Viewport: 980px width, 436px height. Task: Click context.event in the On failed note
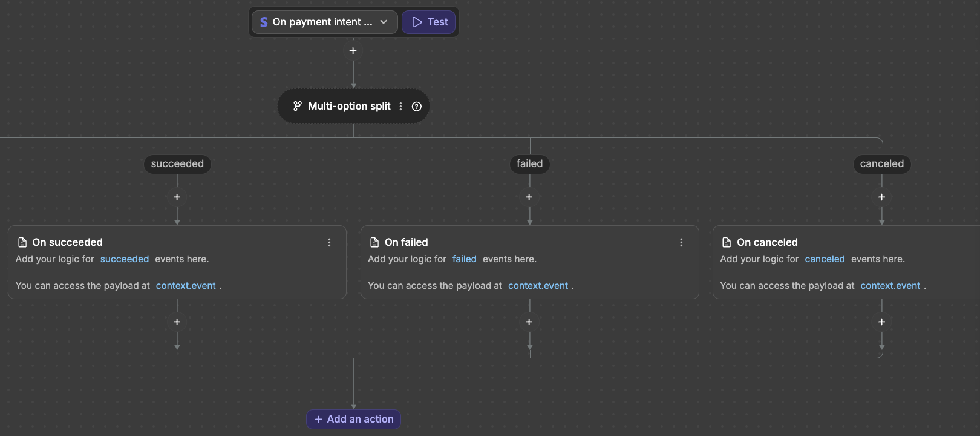538,286
